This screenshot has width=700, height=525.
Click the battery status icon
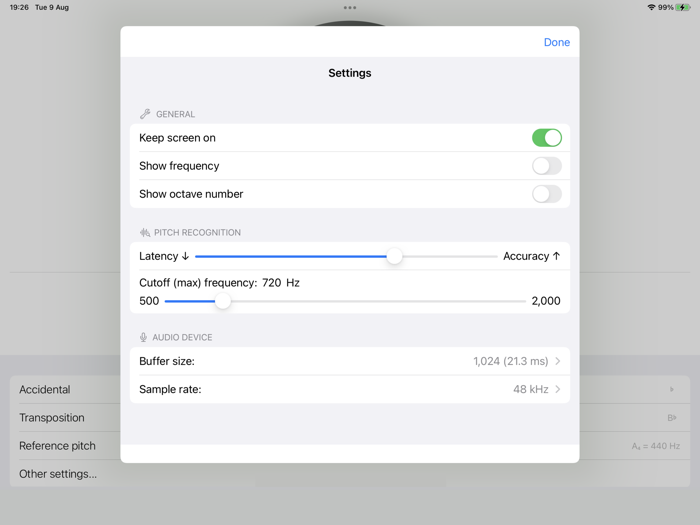tap(683, 7)
